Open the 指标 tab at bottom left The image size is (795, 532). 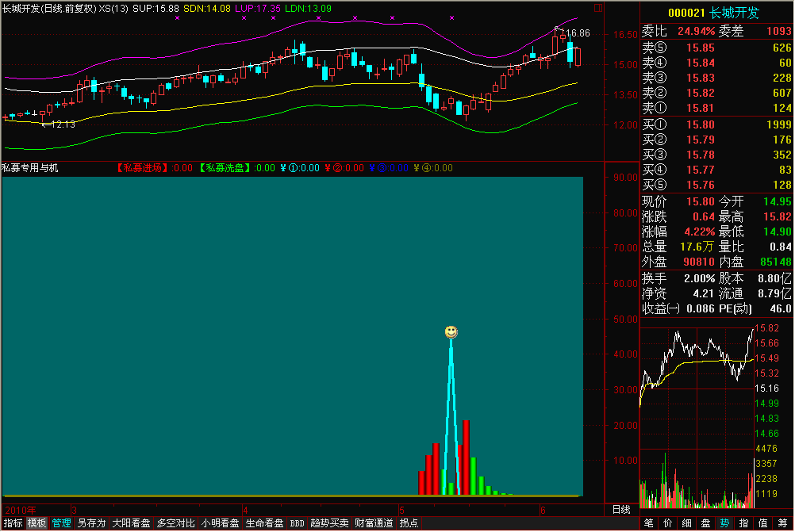[x=13, y=522]
